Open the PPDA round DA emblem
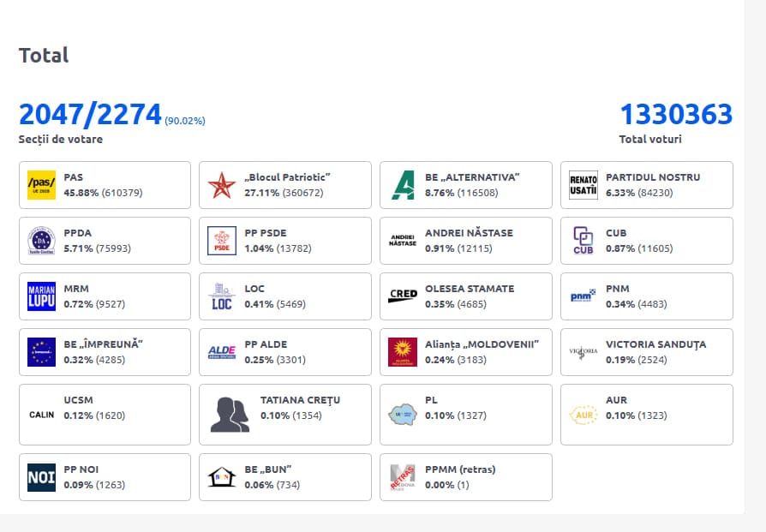 coord(41,241)
